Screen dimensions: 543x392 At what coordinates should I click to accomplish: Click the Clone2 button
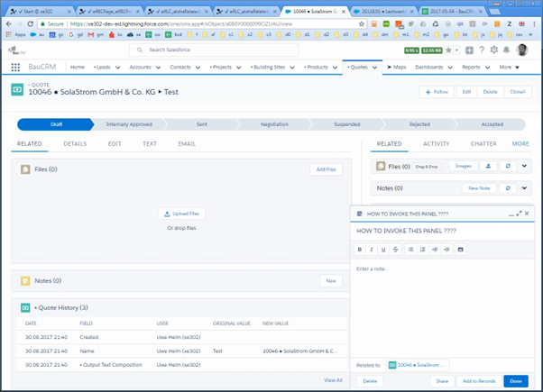tap(518, 92)
